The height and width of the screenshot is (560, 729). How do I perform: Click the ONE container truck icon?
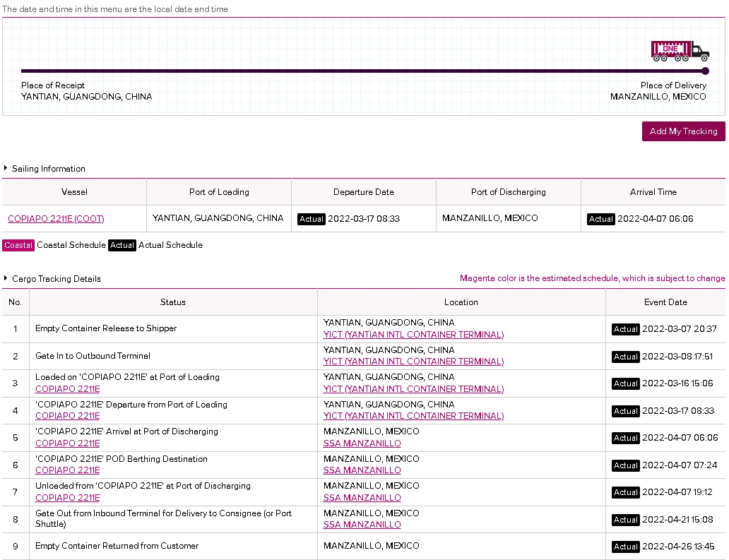click(x=680, y=51)
